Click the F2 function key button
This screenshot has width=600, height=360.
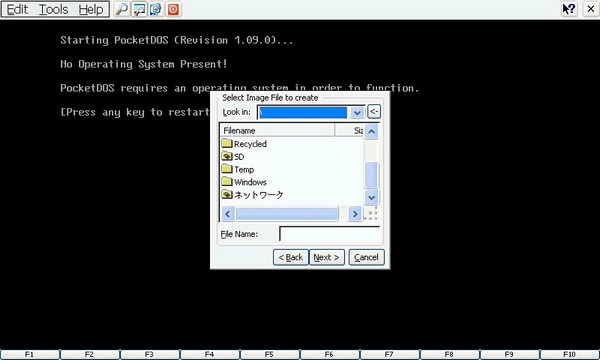tap(90, 355)
